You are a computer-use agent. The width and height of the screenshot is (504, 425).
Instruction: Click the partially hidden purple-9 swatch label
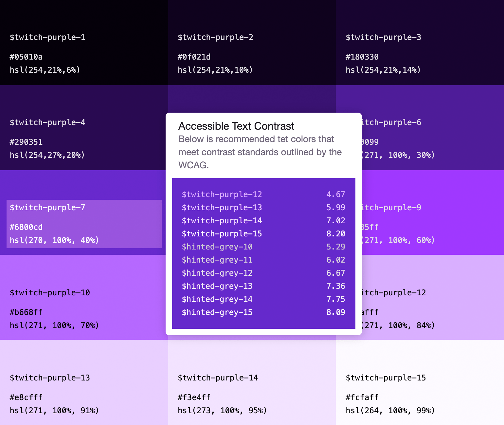392,208
